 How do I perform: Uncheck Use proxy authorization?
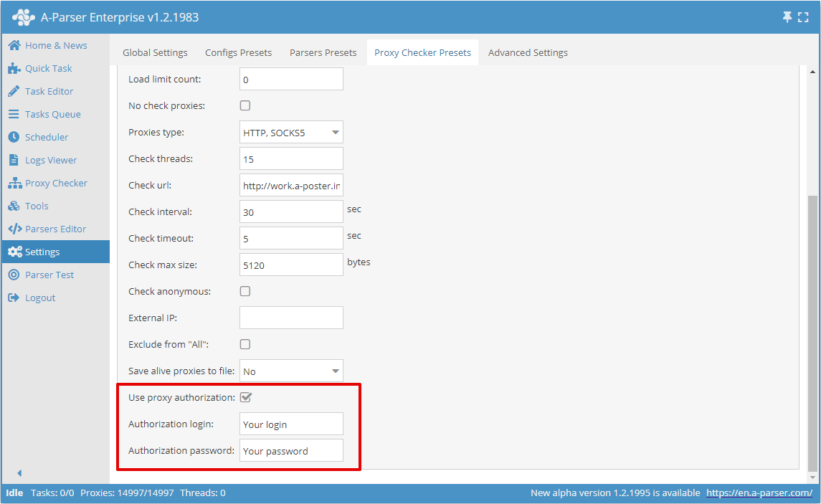(246, 397)
